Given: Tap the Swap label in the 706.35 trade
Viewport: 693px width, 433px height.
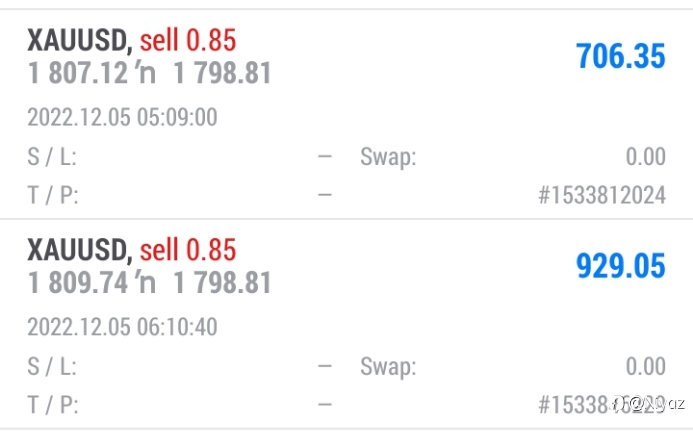Looking at the screenshot, I should (x=388, y=157).
